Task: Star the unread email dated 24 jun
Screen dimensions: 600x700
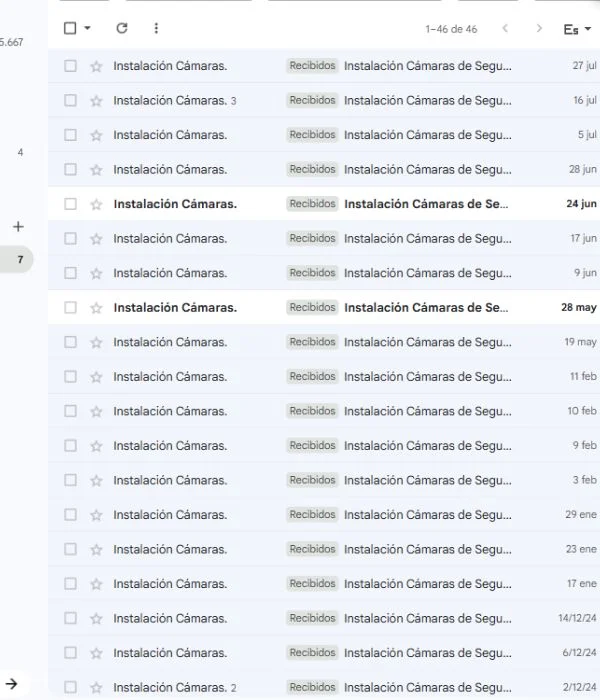Action: [x=96, y=204]
